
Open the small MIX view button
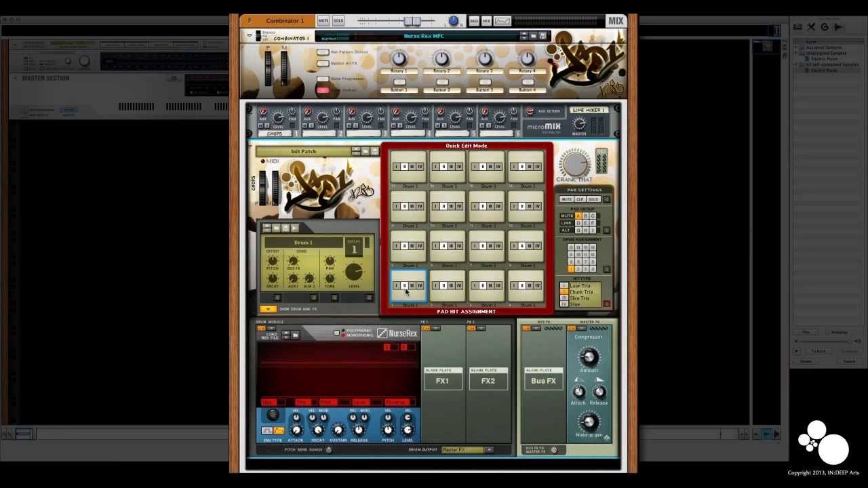pos(486,21)
